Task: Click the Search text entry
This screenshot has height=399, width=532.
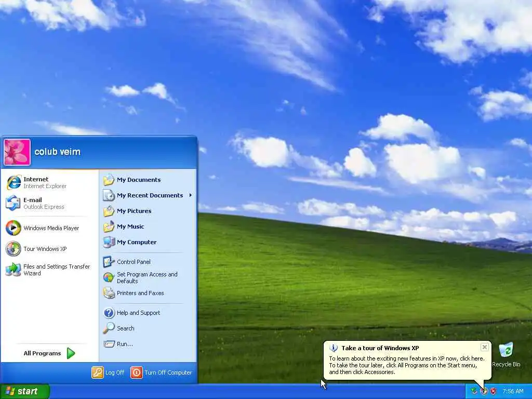Action: point(126,328)
